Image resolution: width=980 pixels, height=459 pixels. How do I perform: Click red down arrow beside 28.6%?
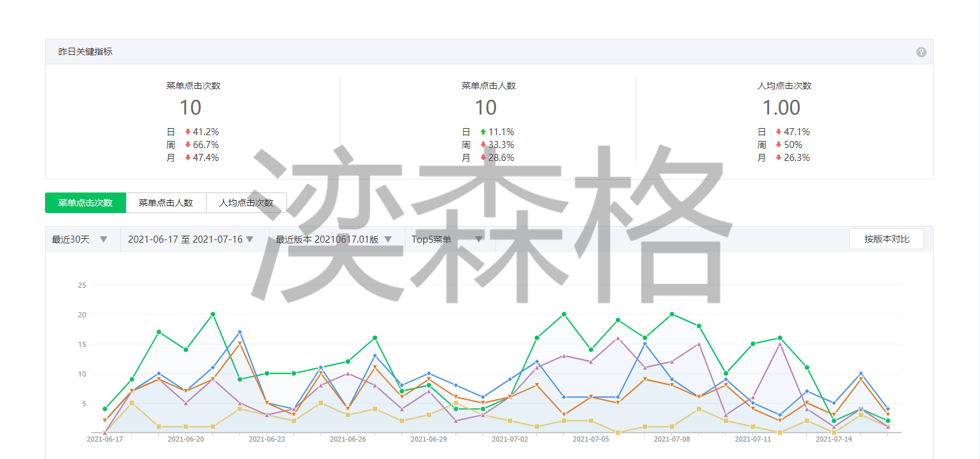point(483,158)
